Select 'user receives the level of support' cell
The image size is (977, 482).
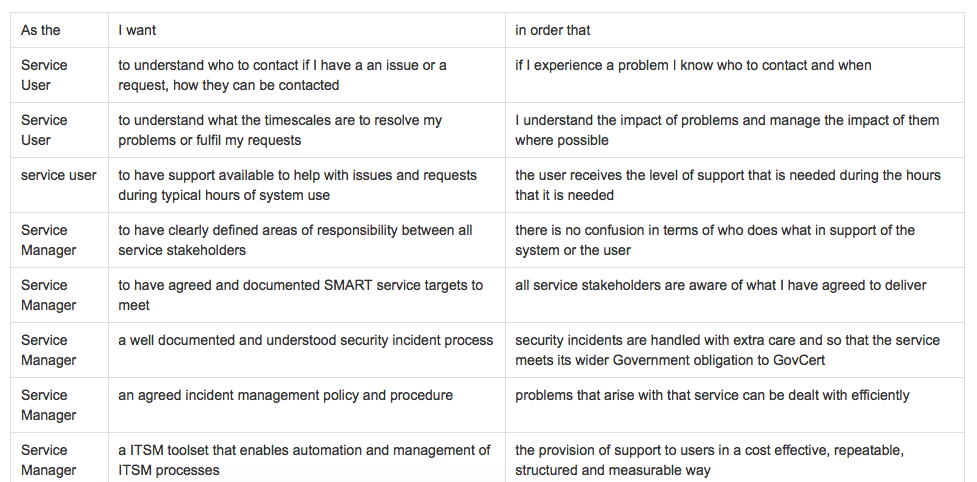[735, 185]
